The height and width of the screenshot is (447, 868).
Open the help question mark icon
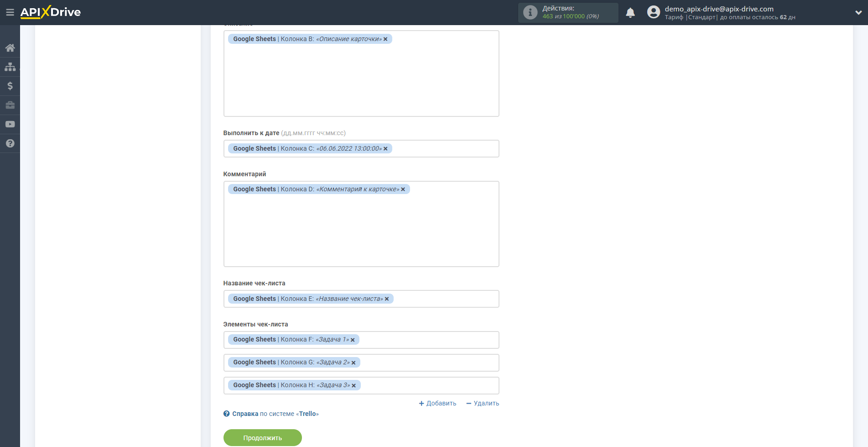(x=10, y=143)
